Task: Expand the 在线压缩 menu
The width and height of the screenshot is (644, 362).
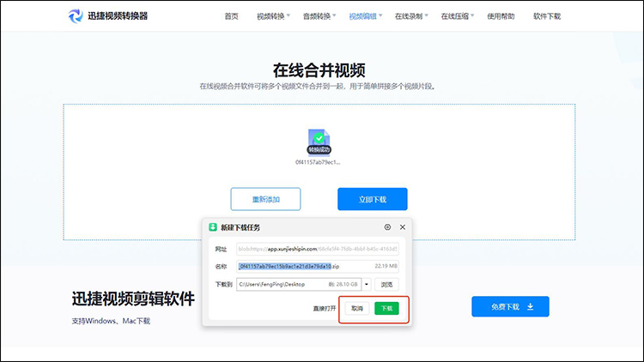Action: (x=458, y=16)
